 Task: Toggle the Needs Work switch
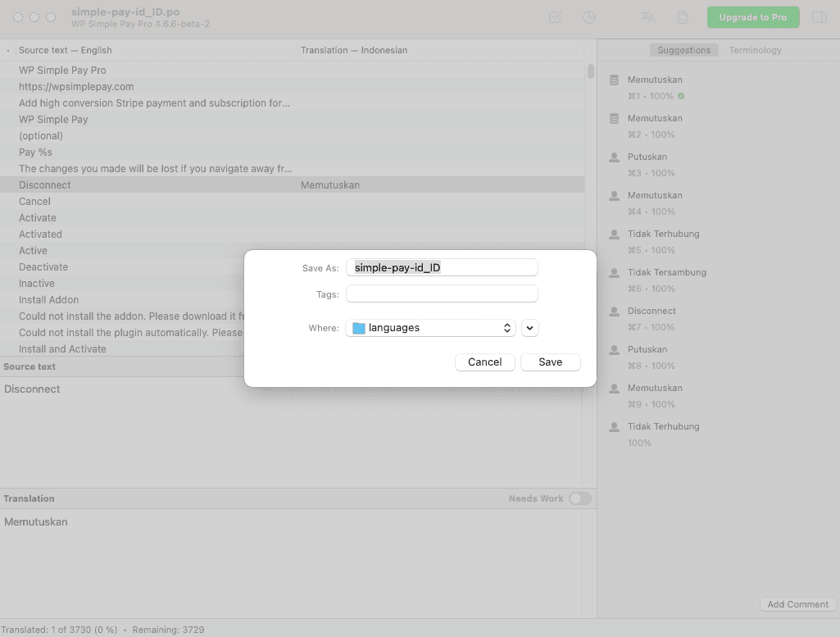click(580, 498)
